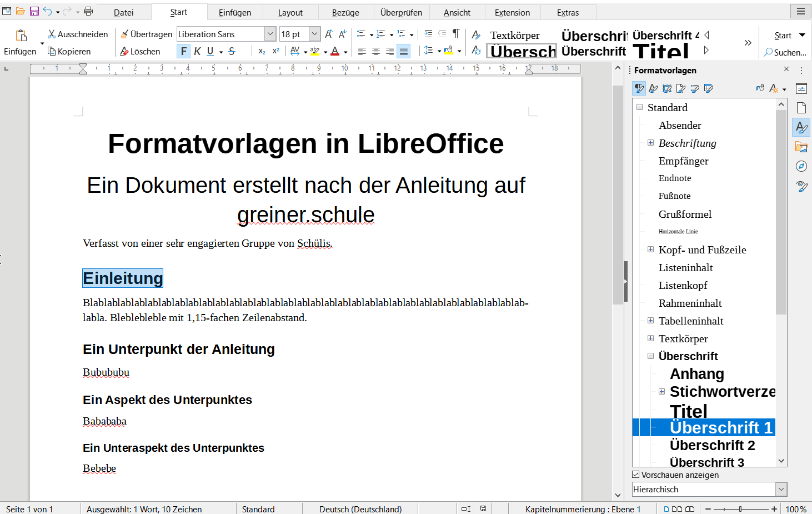This screenshot has height=514, width=812.
Task: Switch to the Überprüfen tab
Action: [402, 12]
